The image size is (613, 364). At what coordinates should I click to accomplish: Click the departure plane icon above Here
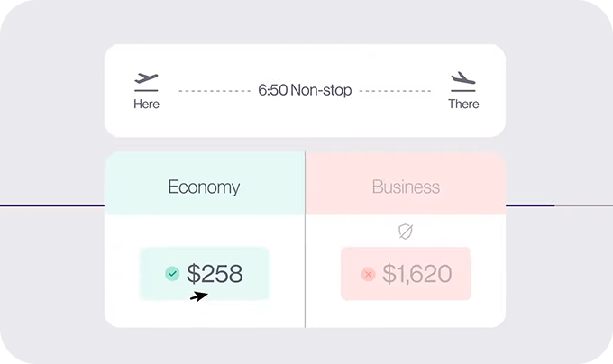coord(146,81)
